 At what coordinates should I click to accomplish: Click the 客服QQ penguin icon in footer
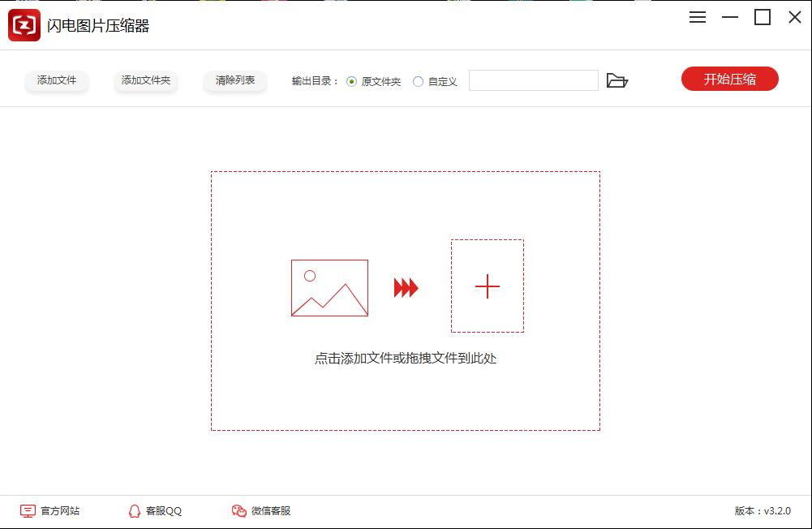[135, 511]
